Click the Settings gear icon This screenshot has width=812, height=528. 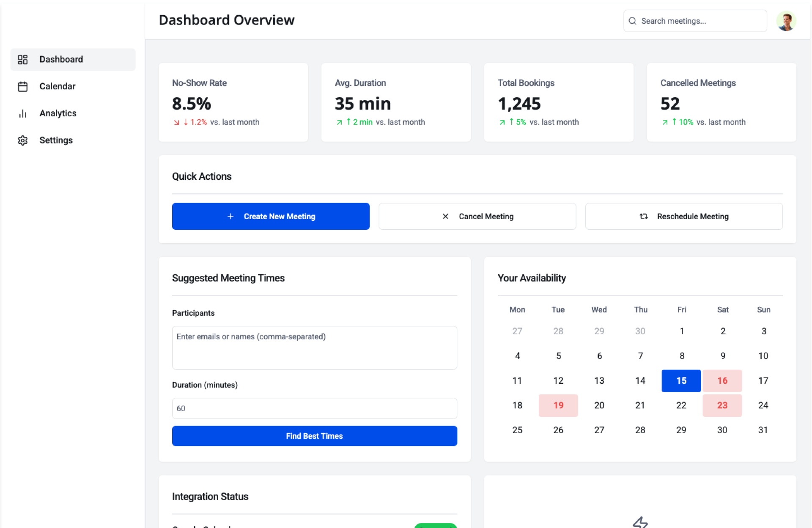23,140
